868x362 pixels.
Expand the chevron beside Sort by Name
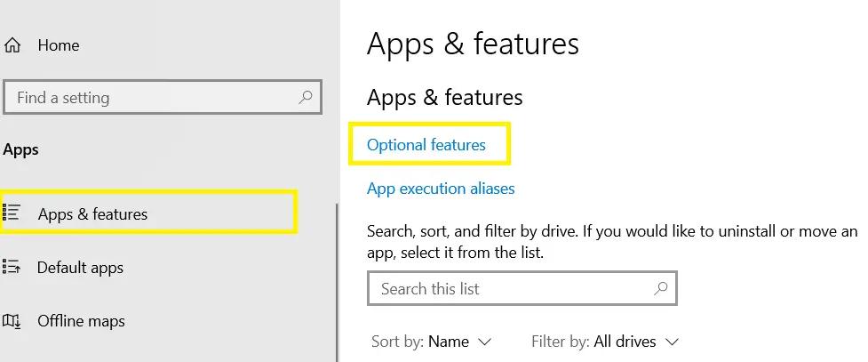(x=484, y=342)
